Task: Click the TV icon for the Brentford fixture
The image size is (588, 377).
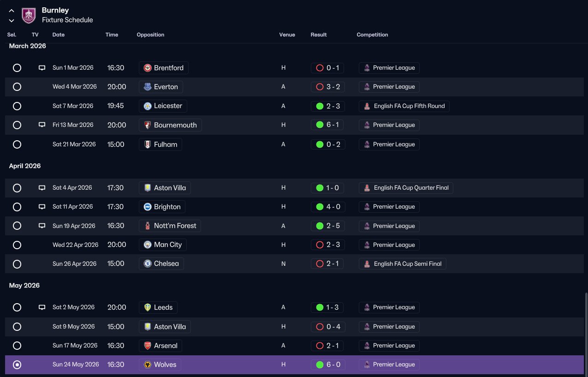Action: coord(42,68)
